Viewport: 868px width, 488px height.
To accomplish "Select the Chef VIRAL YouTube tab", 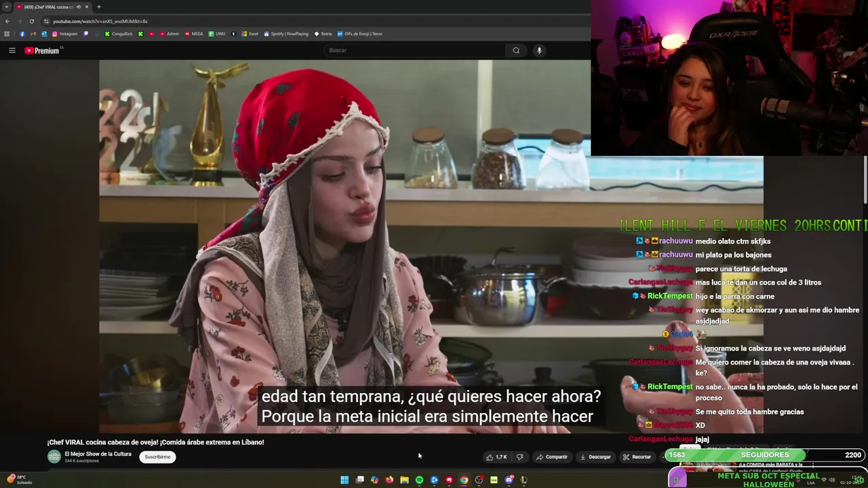I will 53,7.
